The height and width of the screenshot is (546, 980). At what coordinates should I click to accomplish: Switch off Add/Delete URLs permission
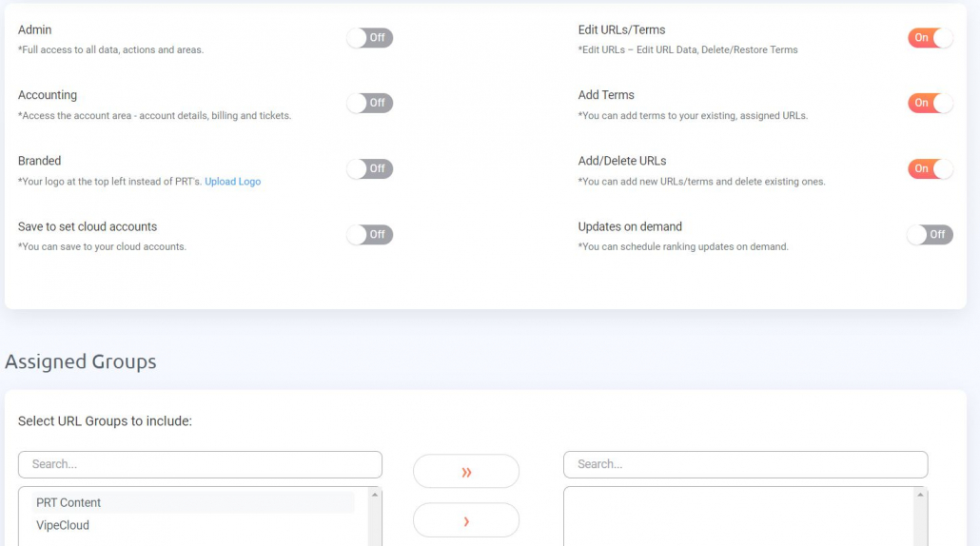930,168
